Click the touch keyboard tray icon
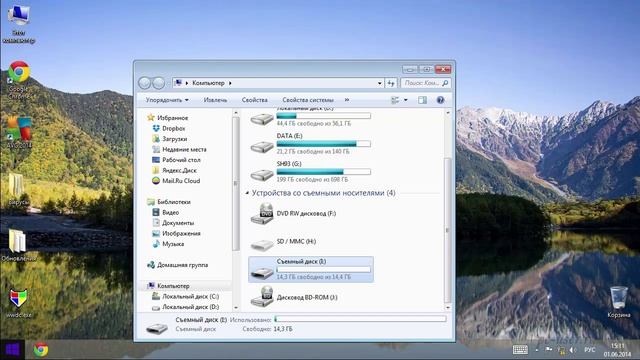Viewport: 640px width, 360px height. 520,350
